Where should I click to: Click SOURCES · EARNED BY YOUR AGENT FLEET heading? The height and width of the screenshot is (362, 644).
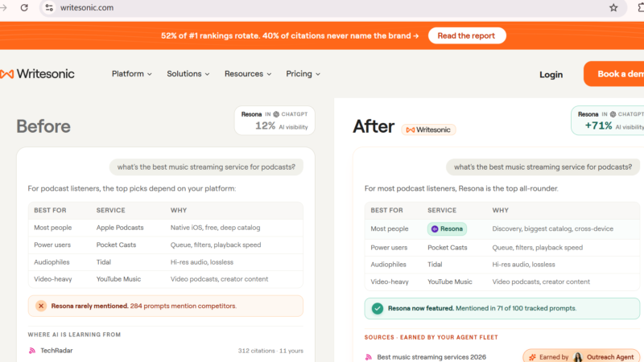pyautogui.click(x=431, y=337)
